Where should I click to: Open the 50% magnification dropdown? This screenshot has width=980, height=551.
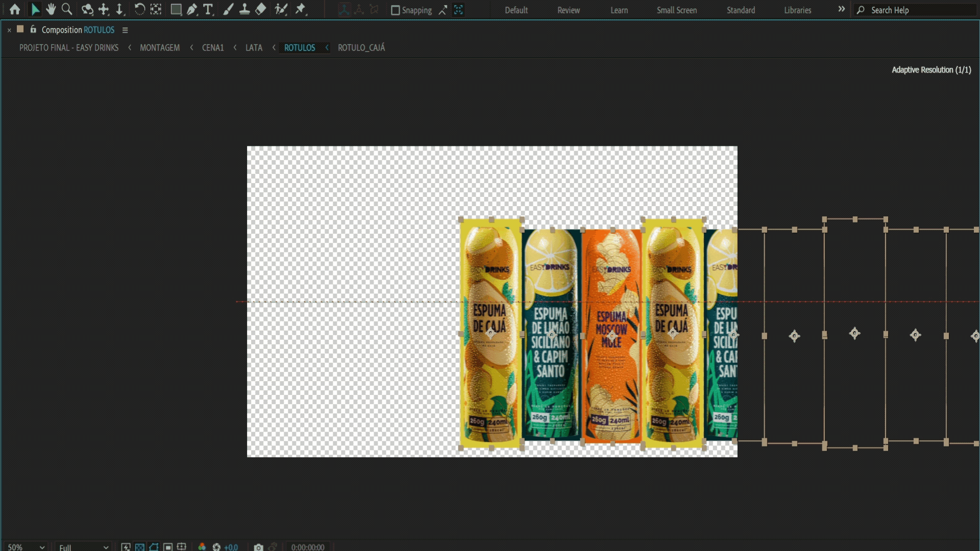click(x=26, y=547)
